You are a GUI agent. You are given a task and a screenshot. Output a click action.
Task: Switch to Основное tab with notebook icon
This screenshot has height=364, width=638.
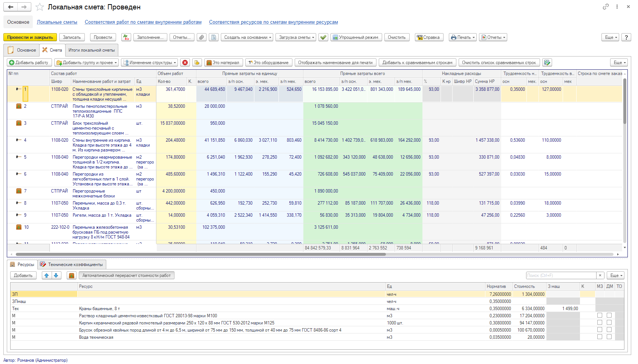[21, 50]
